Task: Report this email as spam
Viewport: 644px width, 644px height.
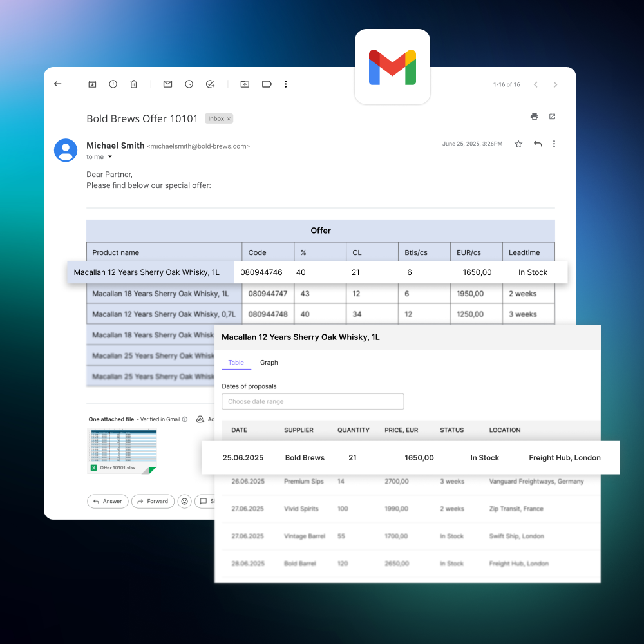Action: [113, 84]
